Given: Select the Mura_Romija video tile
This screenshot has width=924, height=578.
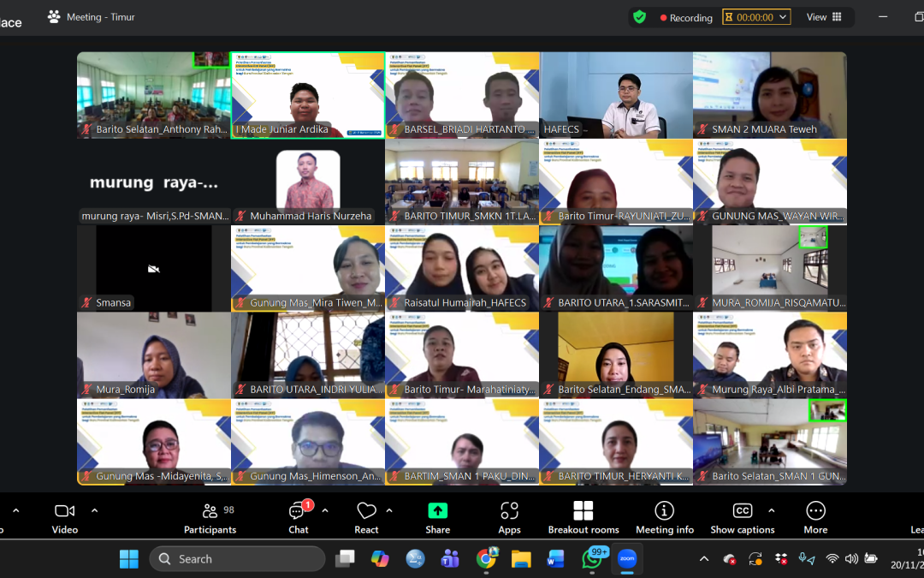Looking at the screenshot, I should coord(153,355).
